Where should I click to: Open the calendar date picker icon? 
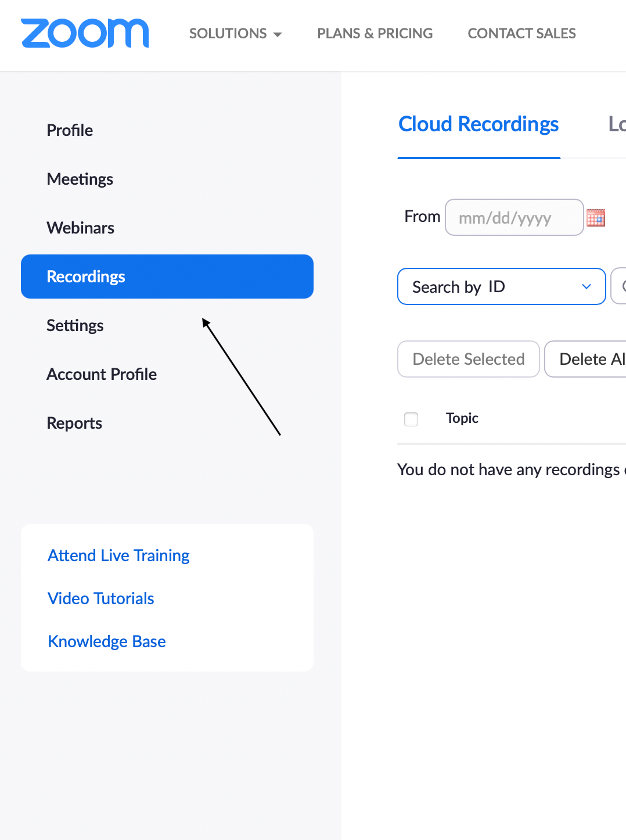pyautogui.click(x=596, y=217)
